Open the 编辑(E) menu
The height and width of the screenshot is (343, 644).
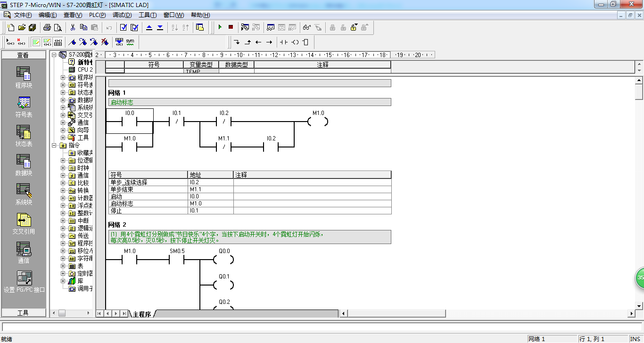point(48,15)
